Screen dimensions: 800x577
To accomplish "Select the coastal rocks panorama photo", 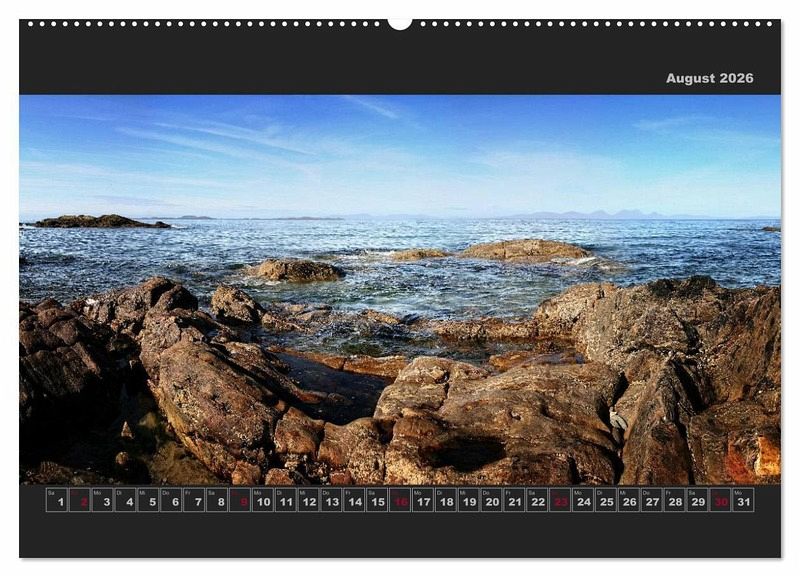I will pos(400,289).
